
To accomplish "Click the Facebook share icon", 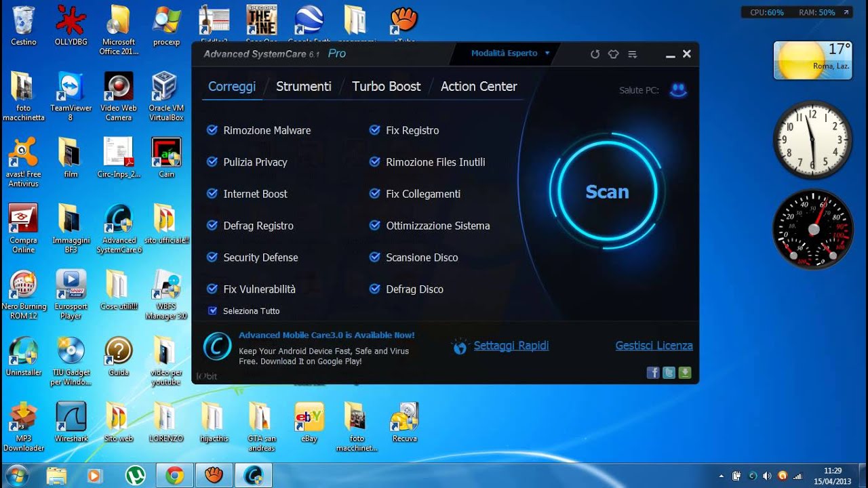I will 653,372.
